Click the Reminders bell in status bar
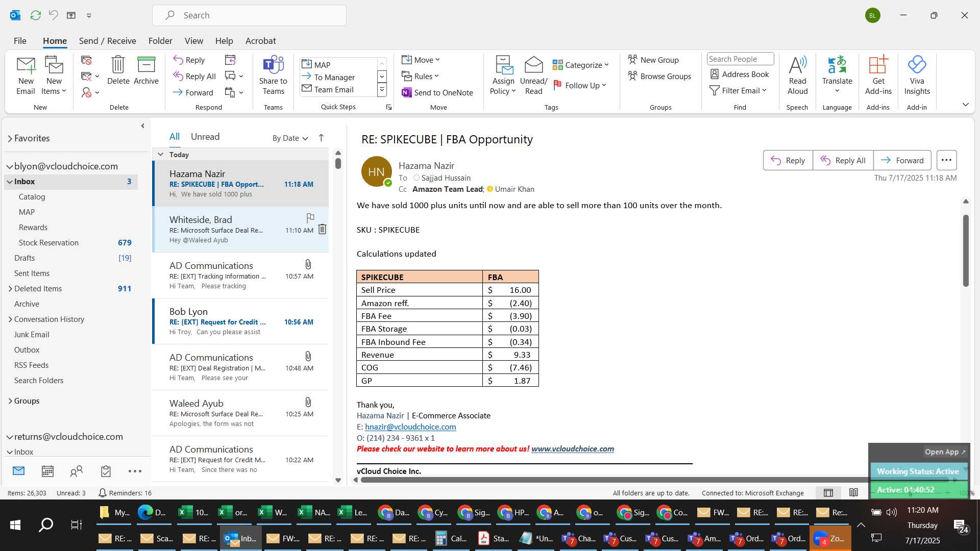Screen dimensions: 980x551 (102, 493)
